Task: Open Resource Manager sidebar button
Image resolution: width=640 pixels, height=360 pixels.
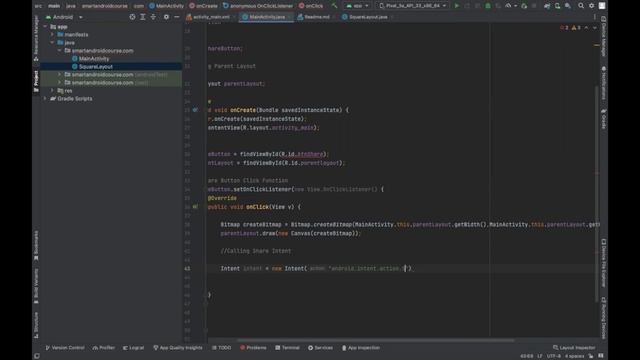Action: coord(36,38)
